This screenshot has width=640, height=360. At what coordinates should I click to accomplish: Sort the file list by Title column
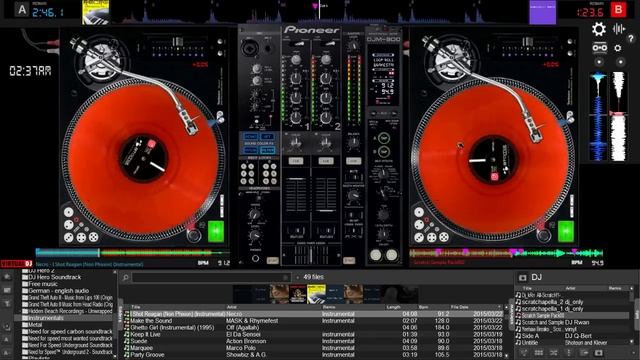136,307
